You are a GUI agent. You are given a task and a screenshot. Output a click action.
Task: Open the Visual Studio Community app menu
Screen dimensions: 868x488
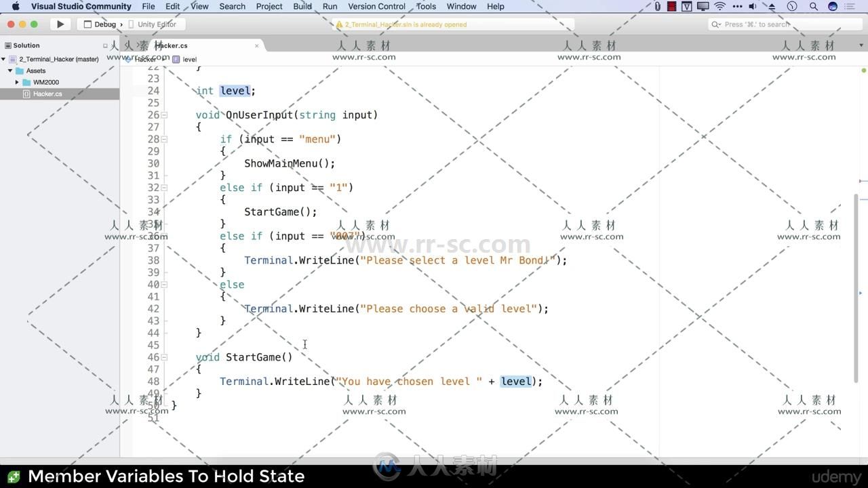pyautogui.click(x=81, y=6)
